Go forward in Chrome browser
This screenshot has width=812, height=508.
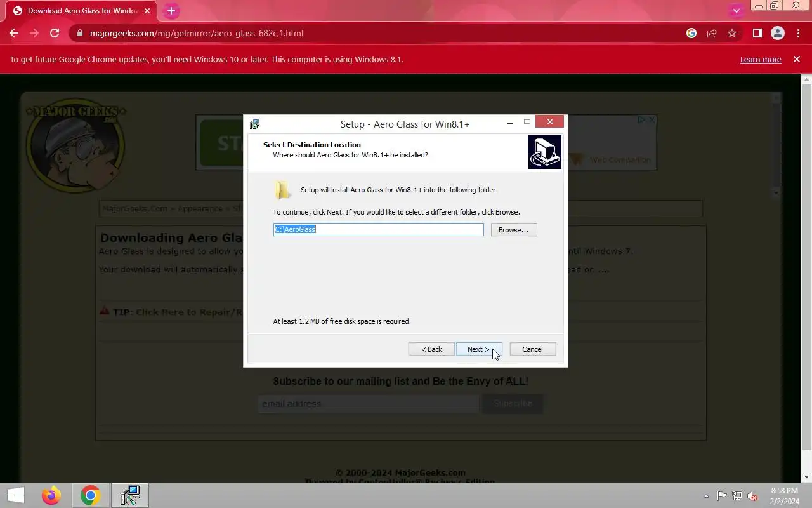pyautogui.click(x=34, y=33)
